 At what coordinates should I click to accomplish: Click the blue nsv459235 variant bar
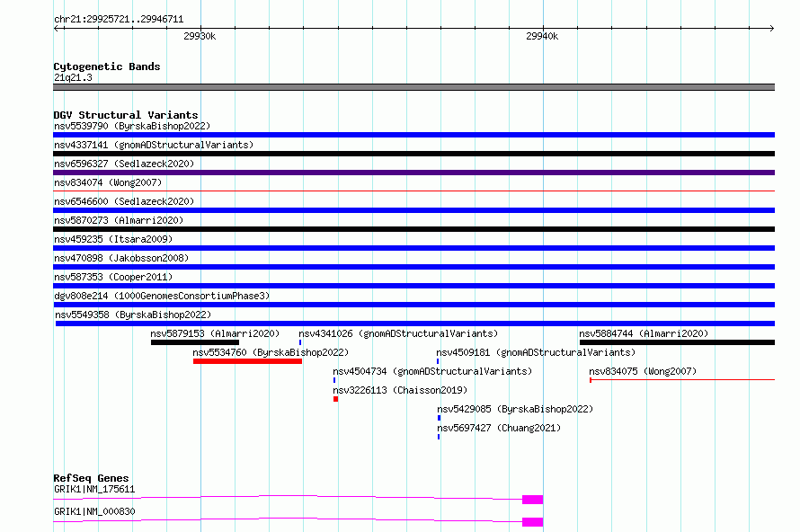pos(413,248)
